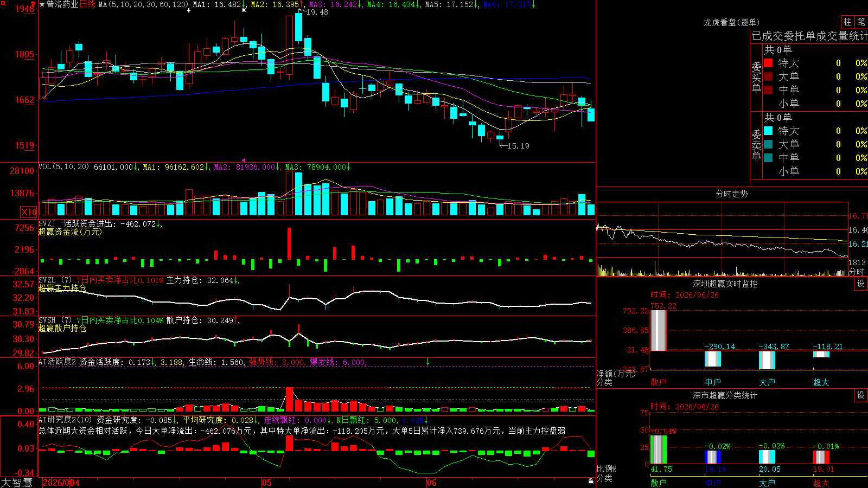Click the green MA4: 16.434 value

(x=391, y=4)
